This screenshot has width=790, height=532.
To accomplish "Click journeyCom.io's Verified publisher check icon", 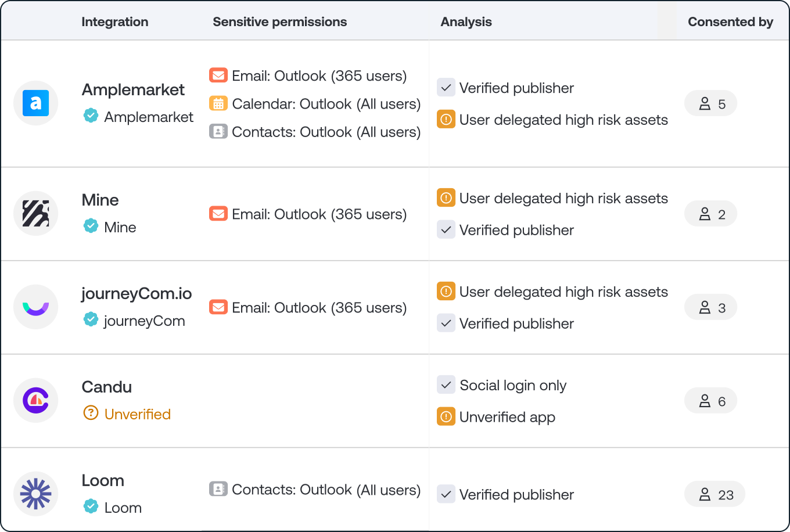I will [x=446, y=323].
